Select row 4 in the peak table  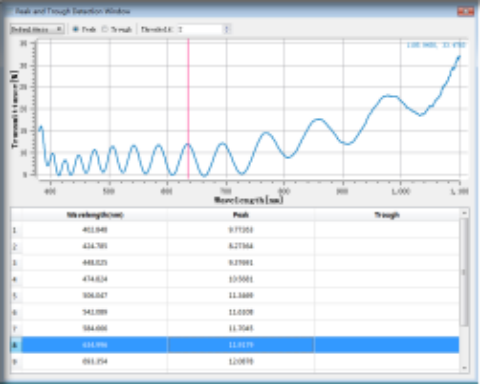pos(235,279)
